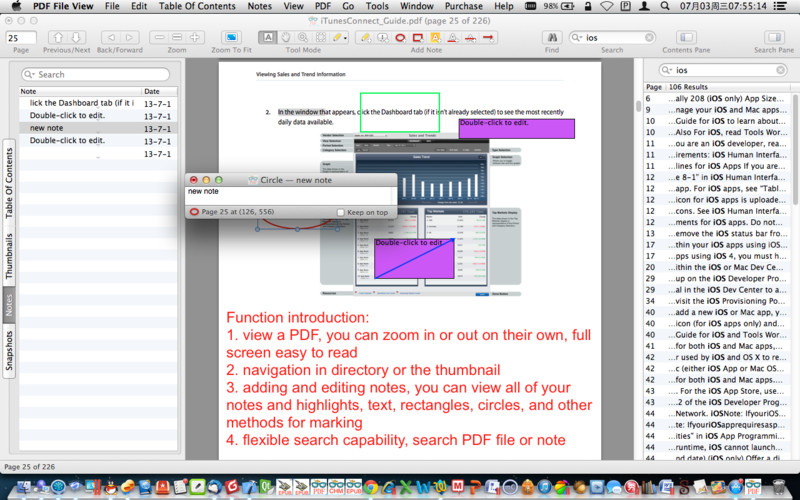The height and width of the screenshot is (500, 800).
Task: Open Notification Center list icon
Action: [x=779, y=6]
